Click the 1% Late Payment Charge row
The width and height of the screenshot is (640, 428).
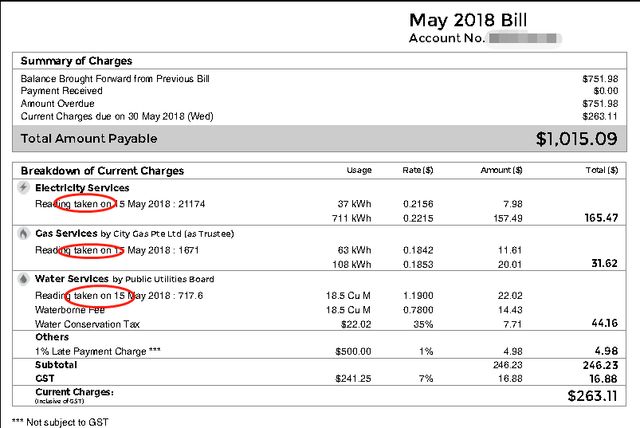(93, 351)
